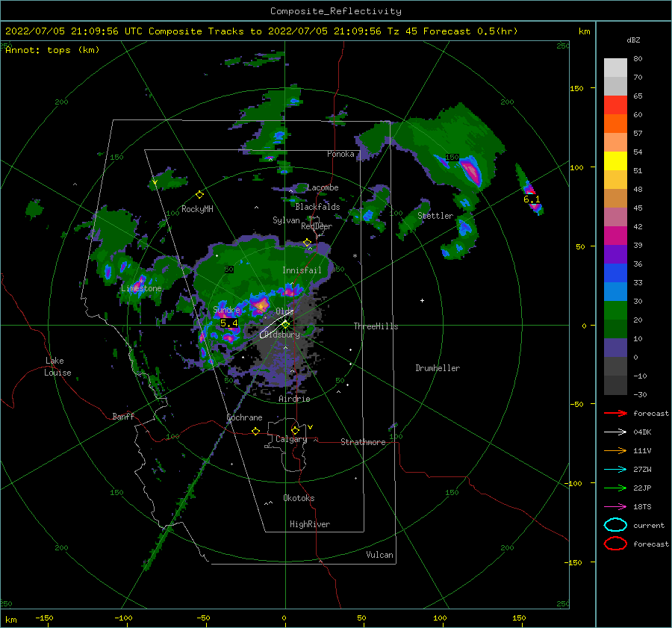Select the red 65 dBZ color swatch
Viewport: 672px width, 628px height.
click(x=615, y=105)
